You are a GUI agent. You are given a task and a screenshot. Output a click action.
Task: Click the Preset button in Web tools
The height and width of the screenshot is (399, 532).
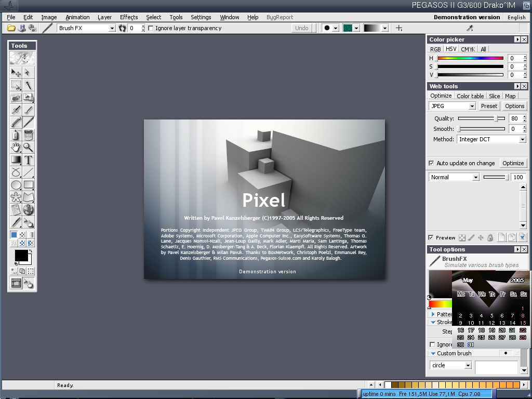pyautogui.click(x=489, y=106)
